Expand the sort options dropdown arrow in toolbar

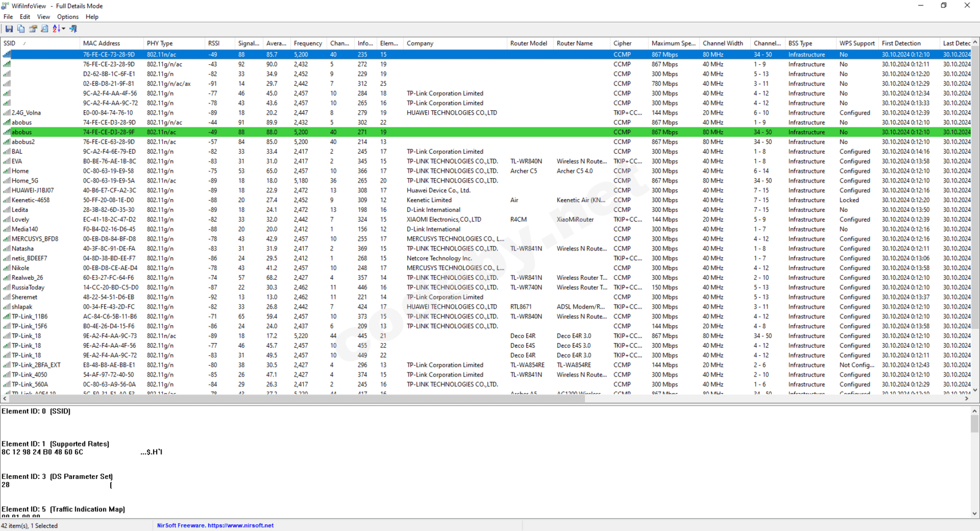tap(63, 29)
